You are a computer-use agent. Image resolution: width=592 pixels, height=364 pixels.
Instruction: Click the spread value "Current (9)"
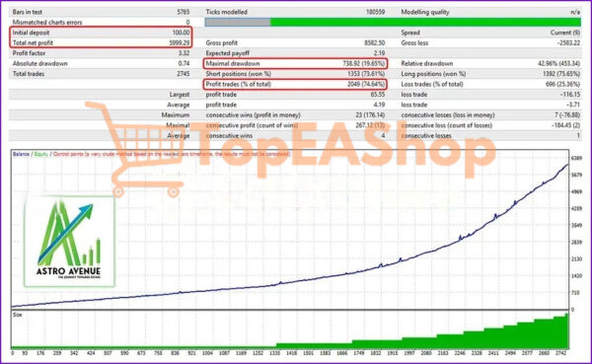(x=565, y=33)
